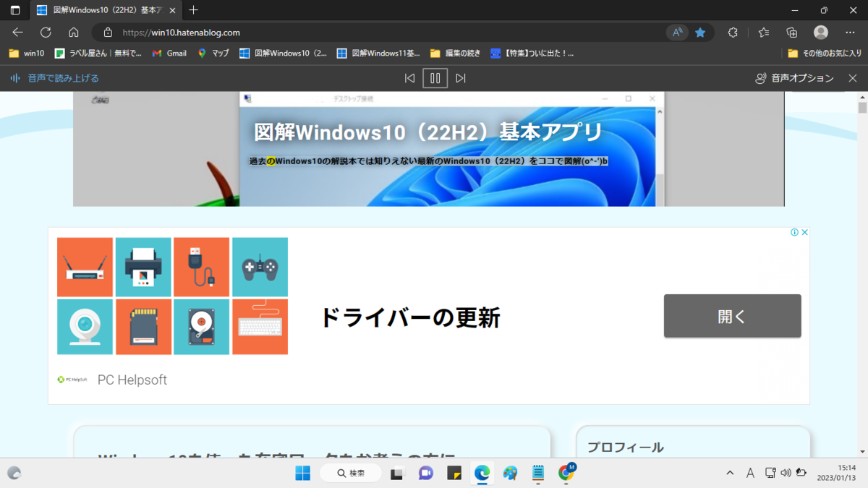Click the driver icons ad image
Viewport: 868px width, 488px height.
click(x=172, y=296)
